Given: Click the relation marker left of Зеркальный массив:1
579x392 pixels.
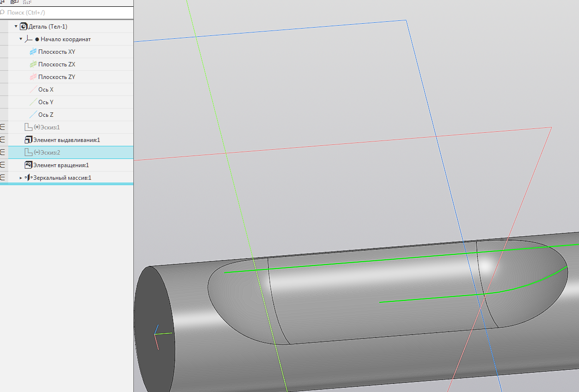Looking at the screenshot, I should (2, 177).
